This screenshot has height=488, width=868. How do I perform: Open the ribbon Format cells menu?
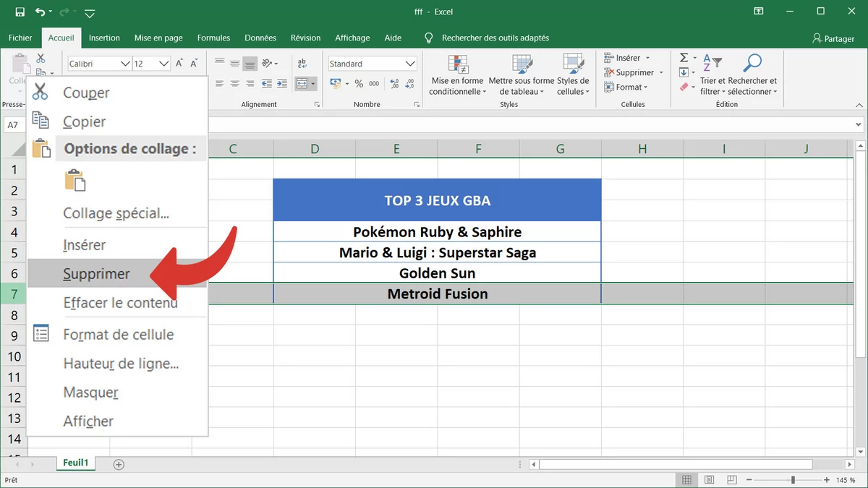[626, 87]
